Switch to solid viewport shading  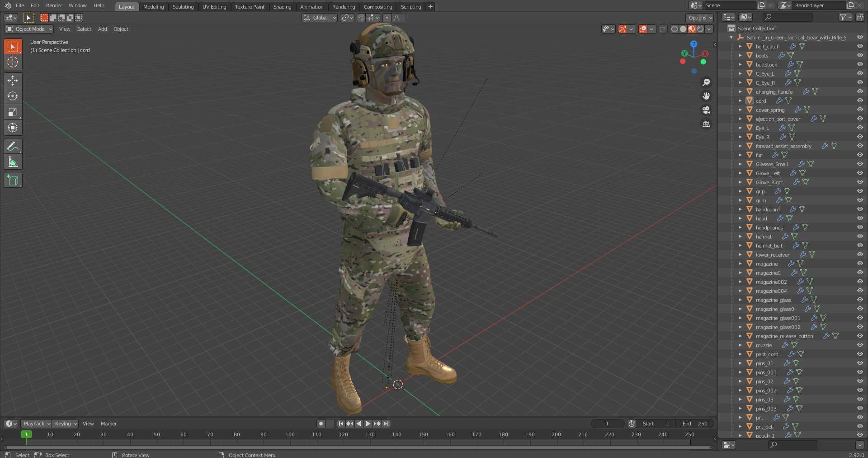point(683,29)
